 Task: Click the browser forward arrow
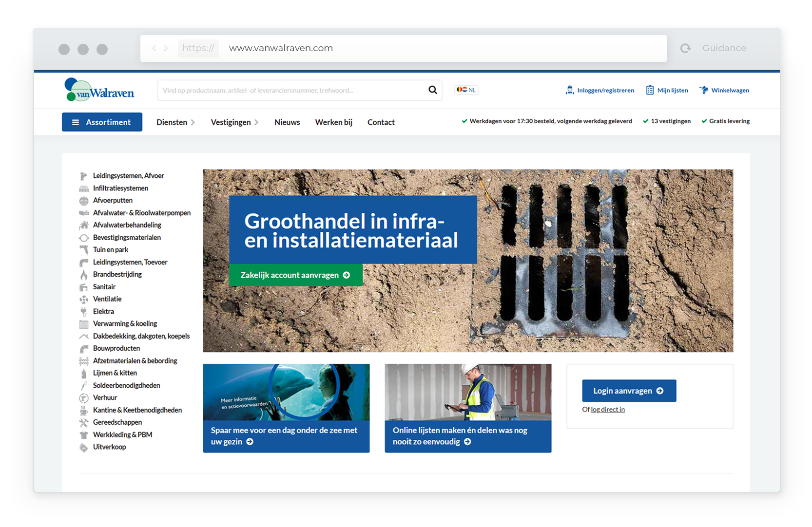pyautogui.click(x=166, y=48)
